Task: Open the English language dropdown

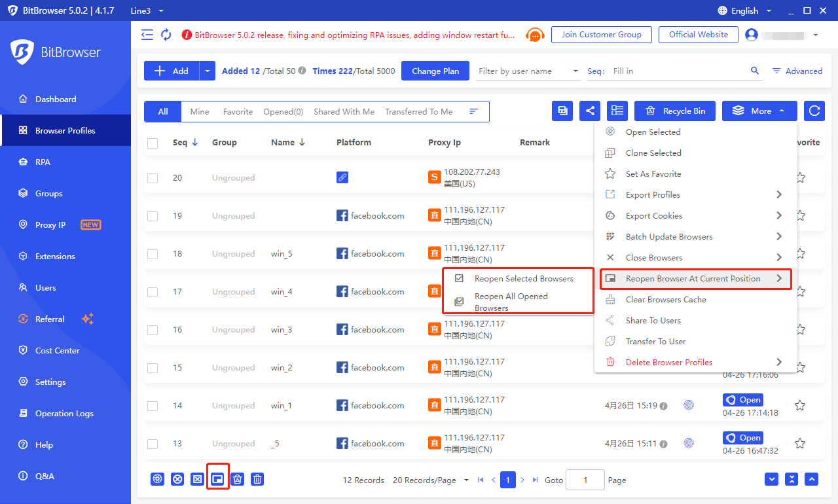Action: click(745, 10)
